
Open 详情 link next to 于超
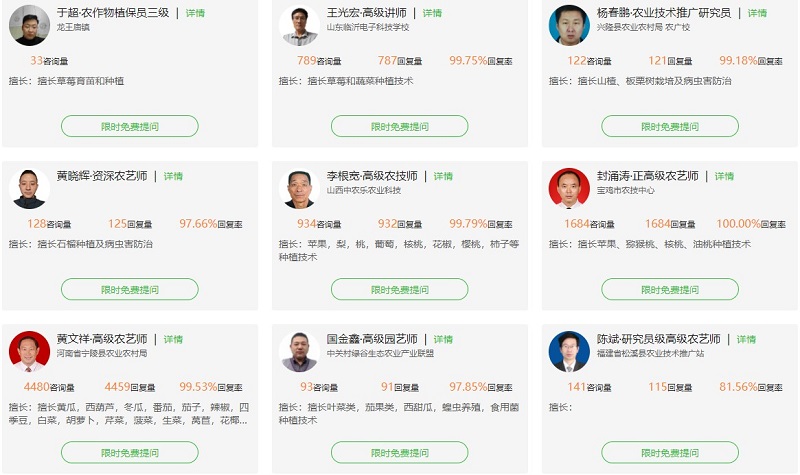[x=195, y=13]
